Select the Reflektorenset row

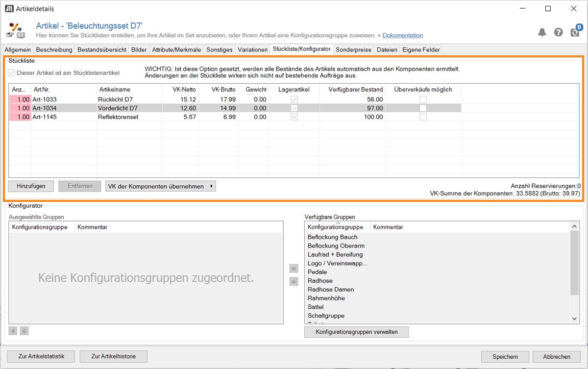tap(235, 117)
